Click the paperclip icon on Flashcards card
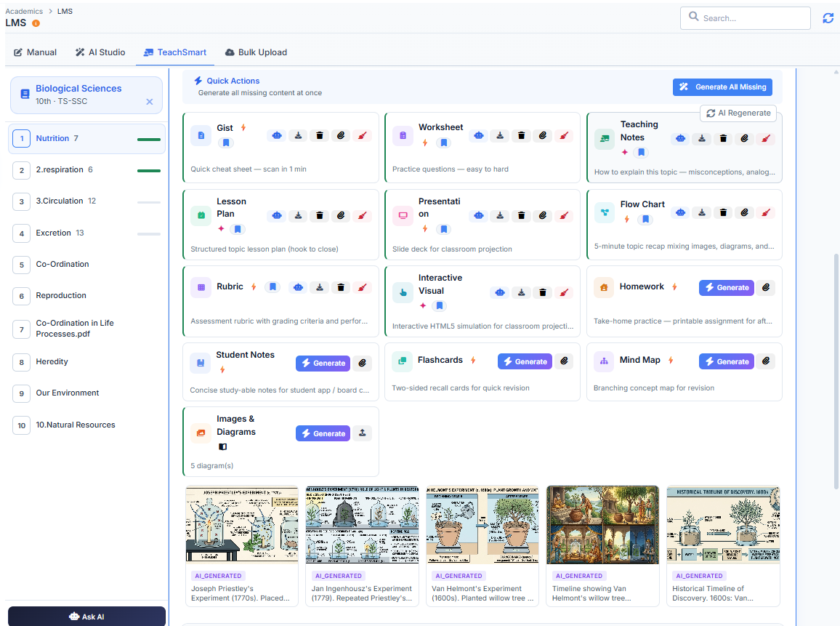This screenshot has width=840, height=626. (x=564, y=362)
